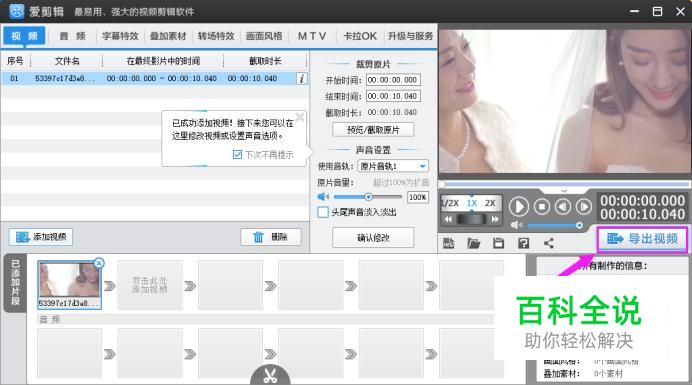The image size is (692, 385).
Task: Click the 100% volume value field
Action: [x=417, y=197]
